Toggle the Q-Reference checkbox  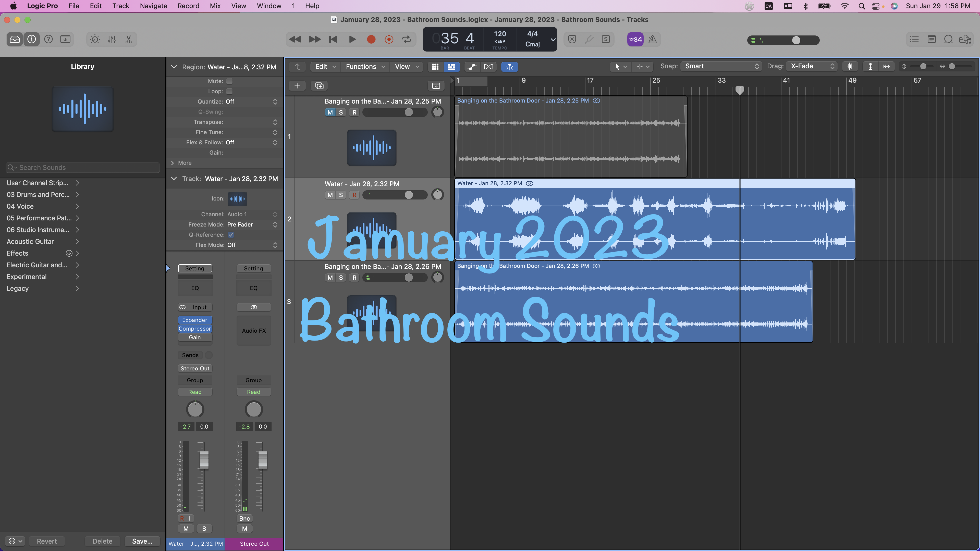coord(231,235)
